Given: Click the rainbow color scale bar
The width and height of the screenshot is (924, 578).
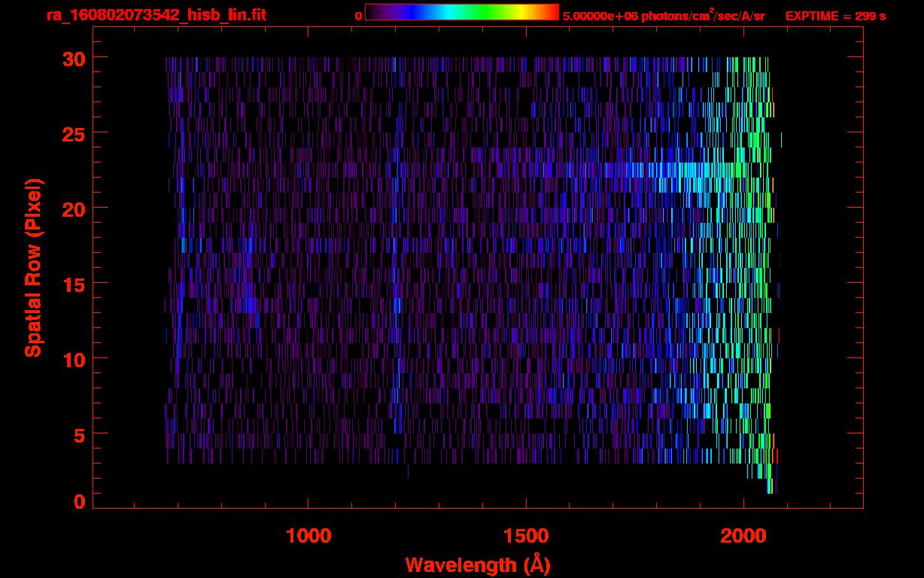Looking at the screenshot, I should [x=462, y=12].
